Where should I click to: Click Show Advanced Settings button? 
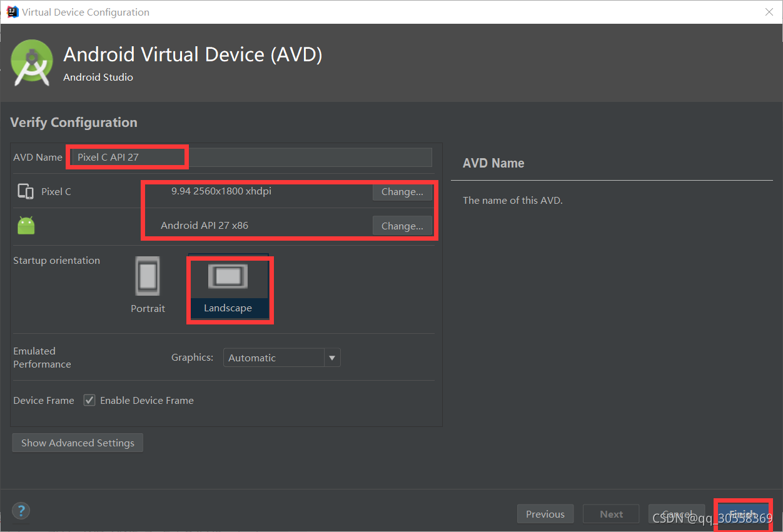pyautogui.click(x=78, y=443)
